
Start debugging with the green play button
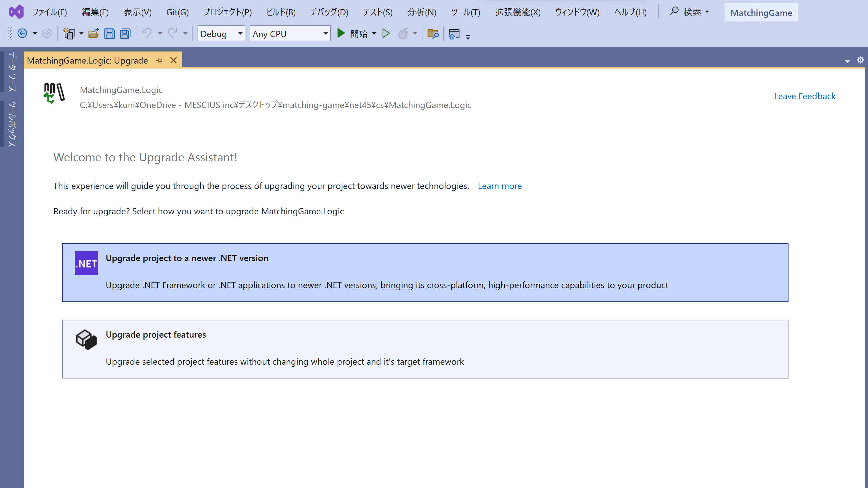point(341,33)
